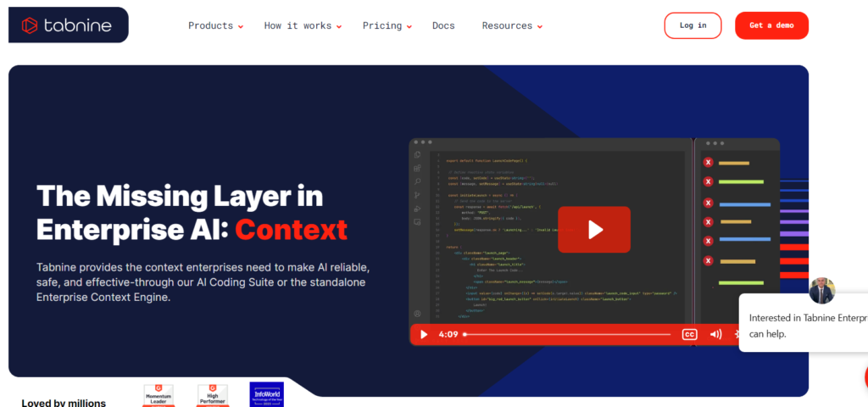868x407 pixels.
Task: Click the small play icon in the video control bar
Action: pos(424,334)
